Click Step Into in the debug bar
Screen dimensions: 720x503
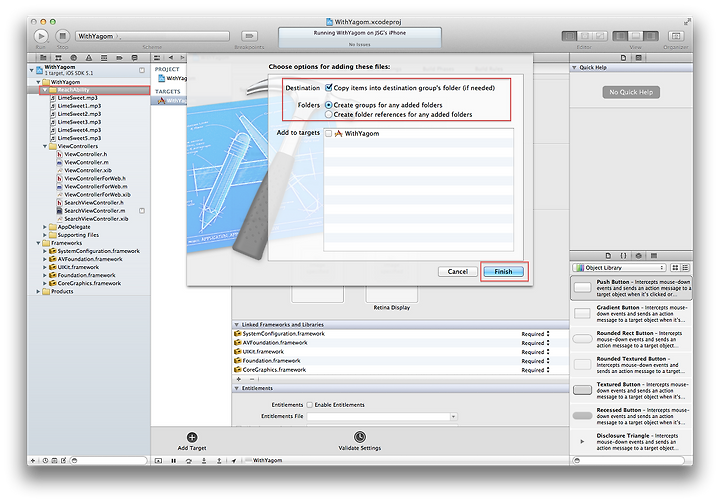coord(204,460)
